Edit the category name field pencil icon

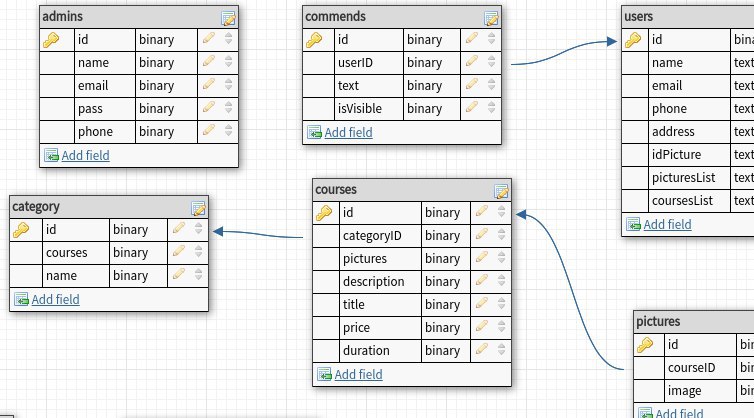[179, 274]
